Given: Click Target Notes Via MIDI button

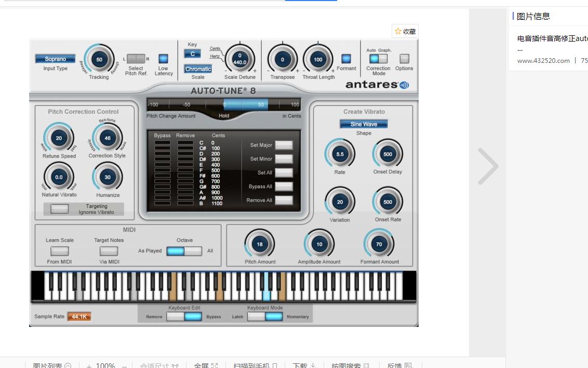Looking at the screenshot, I should pos(109,251).
